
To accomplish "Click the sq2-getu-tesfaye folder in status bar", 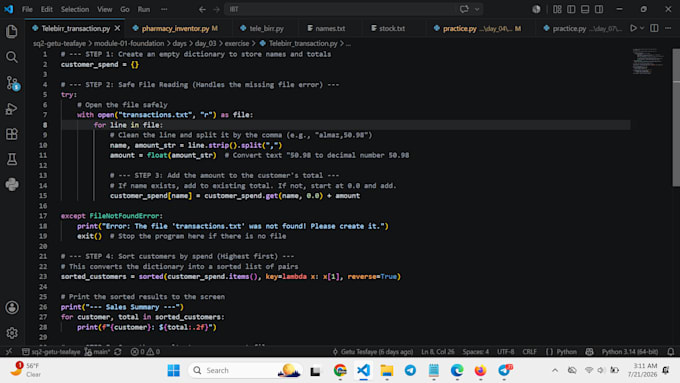I will [x=51, y=352].
